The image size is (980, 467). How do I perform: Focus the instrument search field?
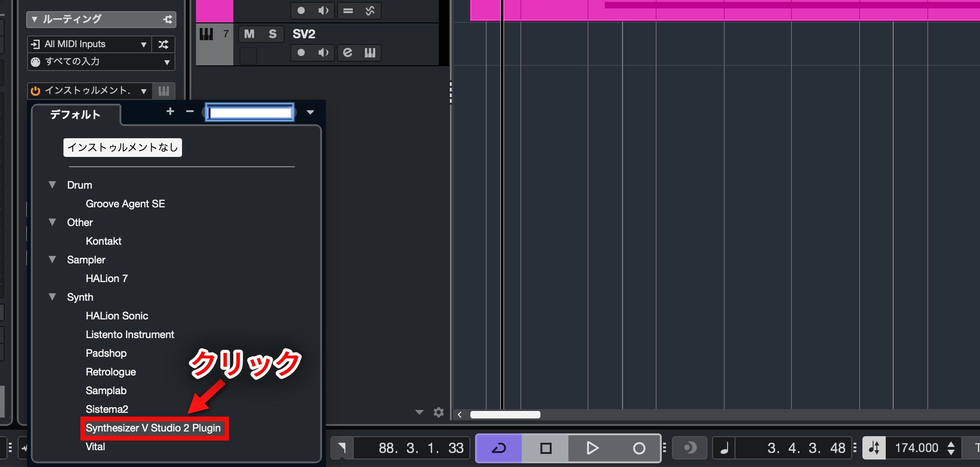point(250,113)
